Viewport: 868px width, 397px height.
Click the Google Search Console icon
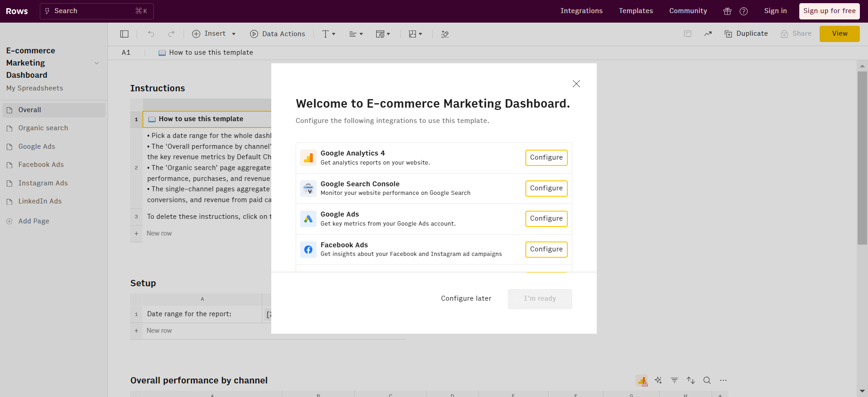[308, 189]
